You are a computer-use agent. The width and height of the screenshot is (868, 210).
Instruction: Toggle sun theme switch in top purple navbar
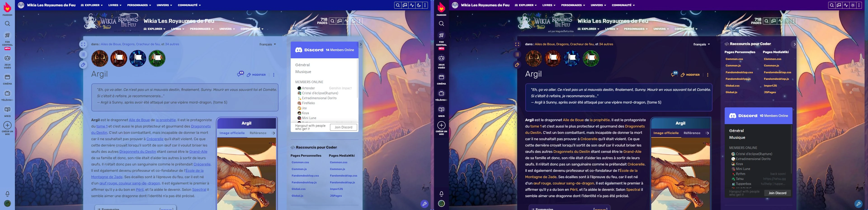tap(853, 5)
